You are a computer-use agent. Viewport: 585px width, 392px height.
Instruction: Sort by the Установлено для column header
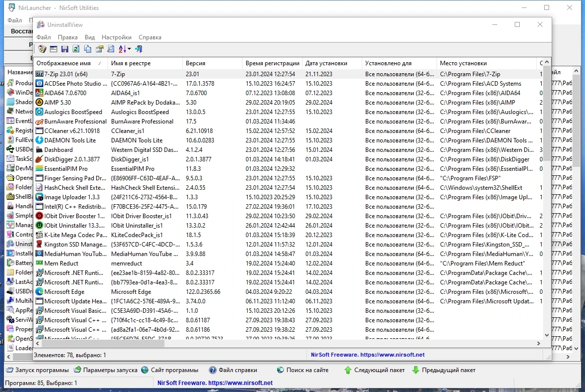click(x=399, y=63)
